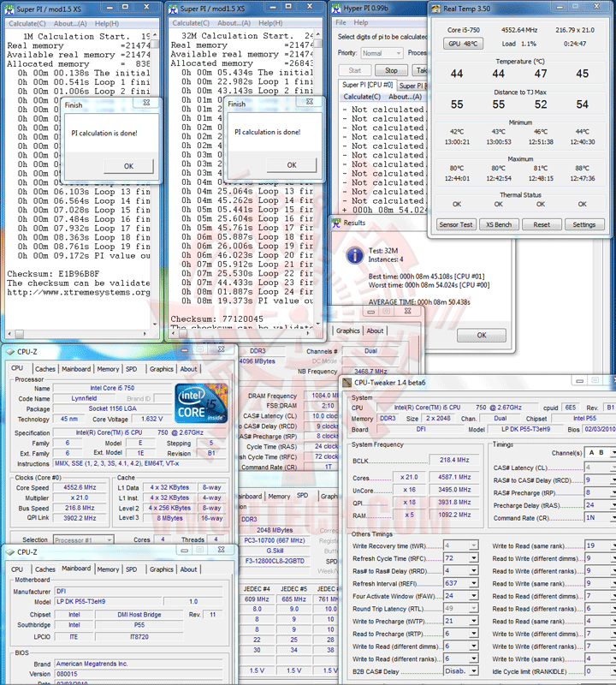The height and width of the screenshot is (685, 616).
Task: Click Reset in Real Temp
Action: coord(542,224)
